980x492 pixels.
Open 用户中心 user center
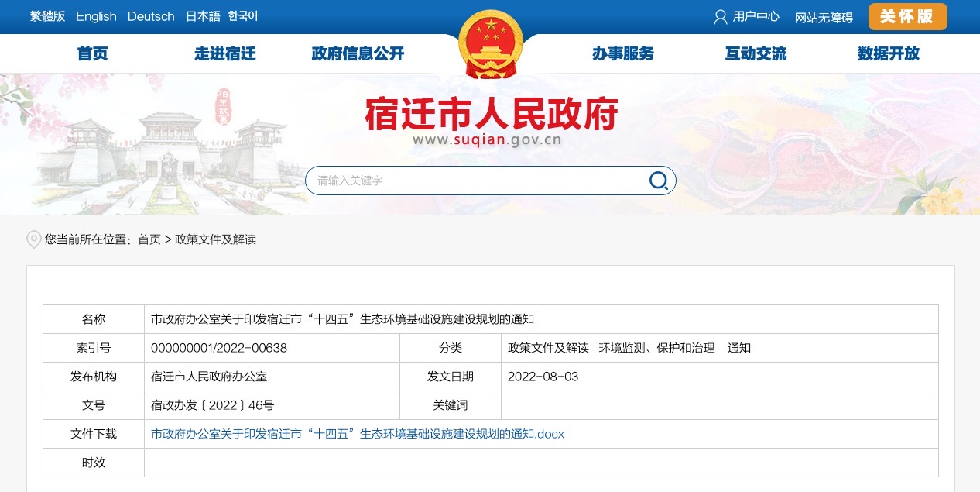click(x=756, y=16)
